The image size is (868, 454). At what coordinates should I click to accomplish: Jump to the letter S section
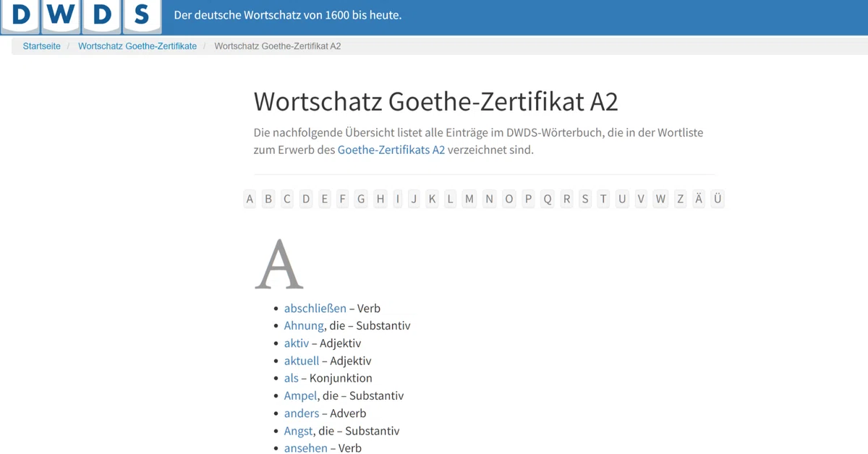[x=585, y=199]
